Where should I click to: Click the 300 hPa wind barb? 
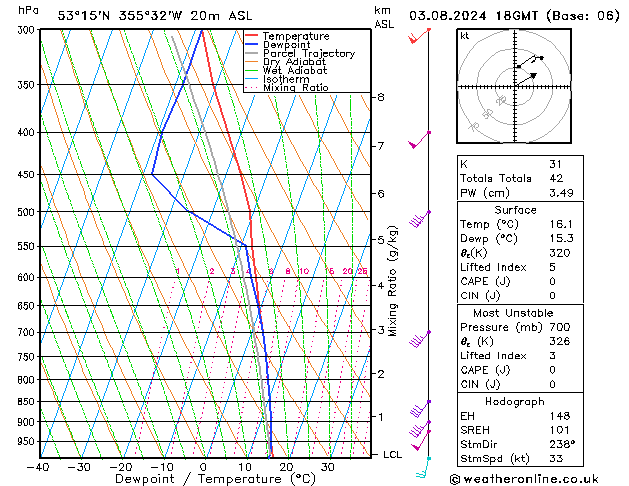tap(419, 36)
